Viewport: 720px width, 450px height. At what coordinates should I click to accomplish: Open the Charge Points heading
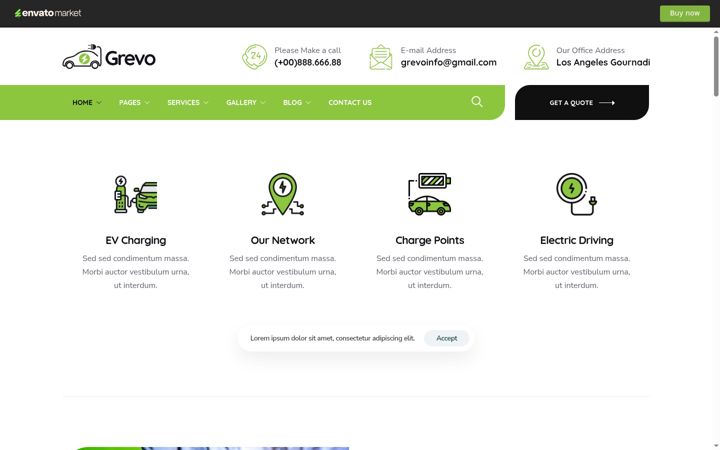pos(429,240)
